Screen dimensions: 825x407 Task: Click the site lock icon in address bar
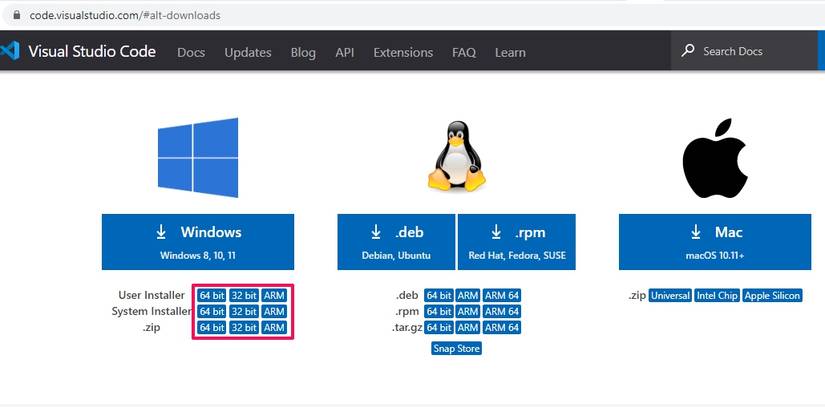pyautogui.click(x=16, y=15)
